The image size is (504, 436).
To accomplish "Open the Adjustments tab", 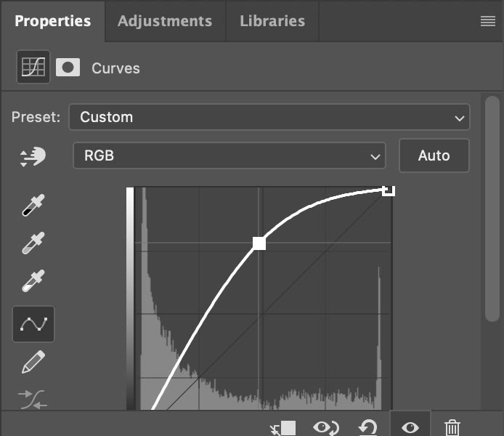I will 165,21.
